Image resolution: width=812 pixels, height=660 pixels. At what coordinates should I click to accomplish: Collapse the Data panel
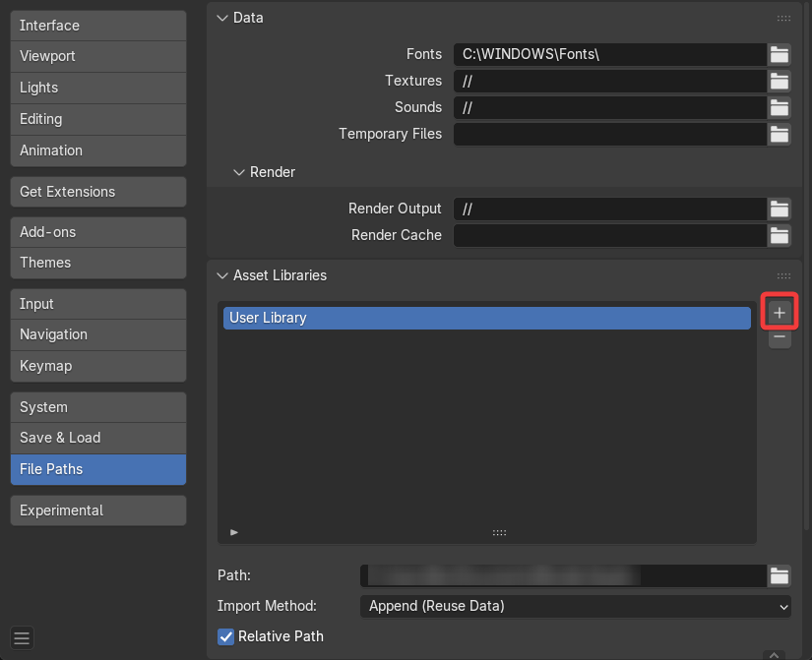pyautogui.click(x=221, y=18)
